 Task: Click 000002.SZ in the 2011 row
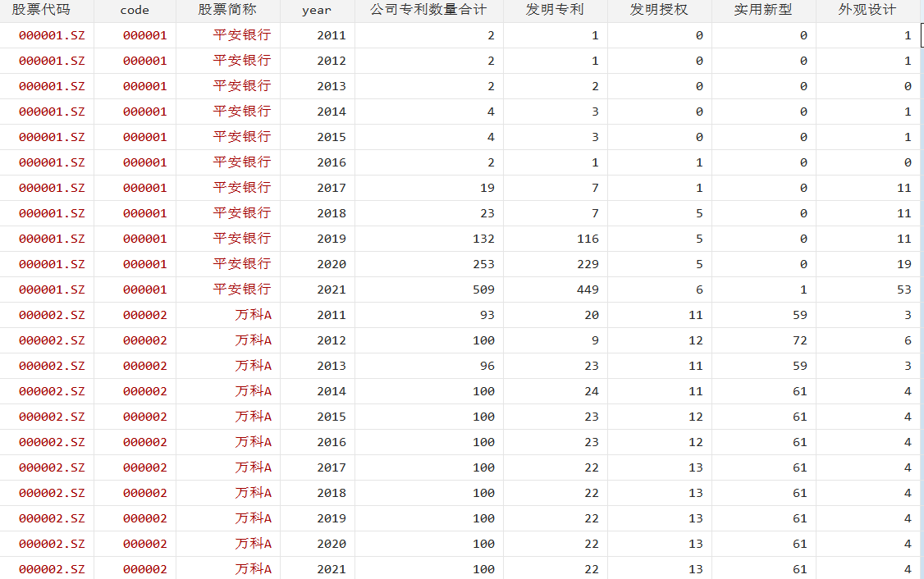coord(52,315)
